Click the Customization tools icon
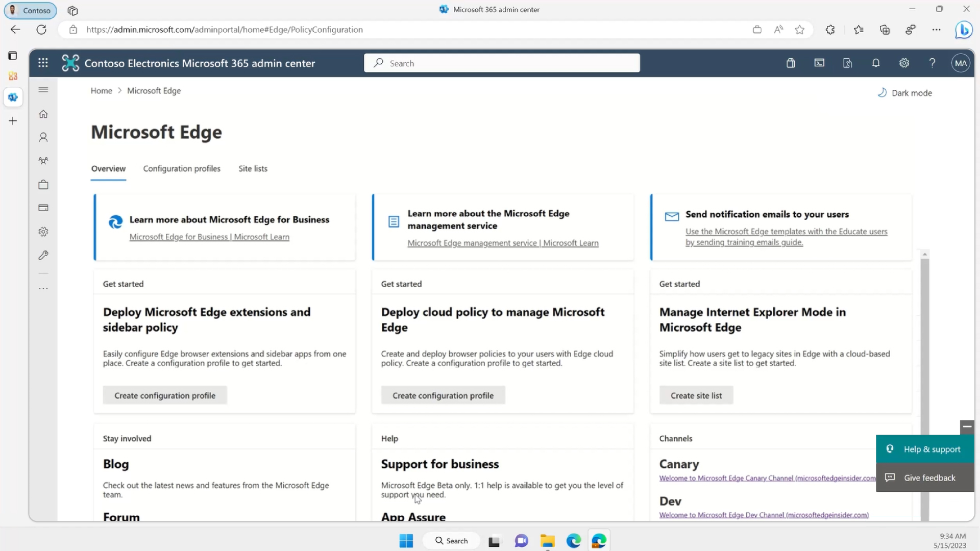This screenshot has width=980, height=551. (x=43, y=254)
